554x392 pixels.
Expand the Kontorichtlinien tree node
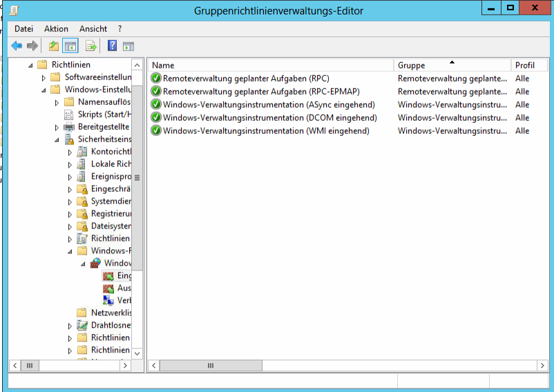point(70,152)
